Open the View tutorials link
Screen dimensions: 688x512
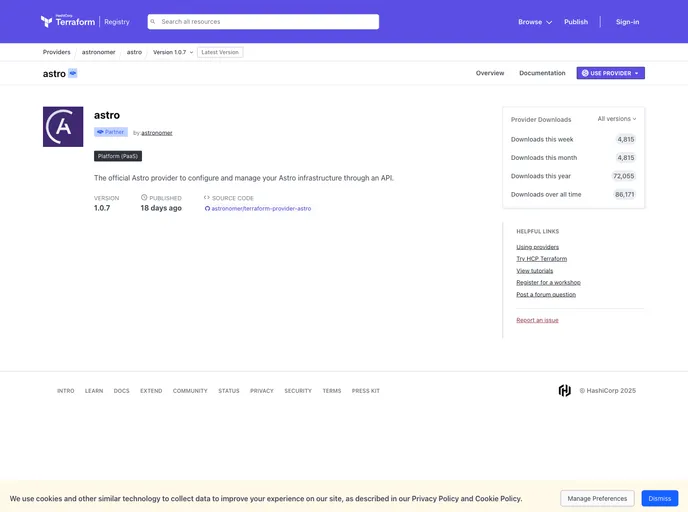(x=534, y=271)
